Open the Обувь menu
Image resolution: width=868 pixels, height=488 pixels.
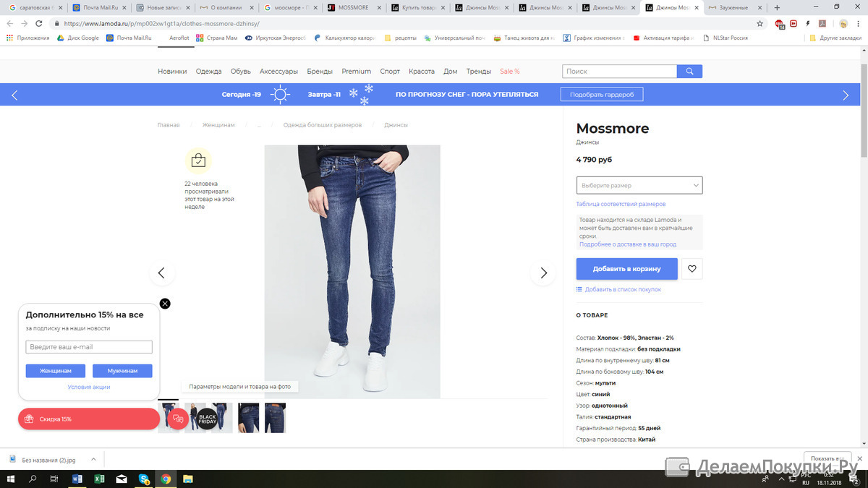coord(241,72)
